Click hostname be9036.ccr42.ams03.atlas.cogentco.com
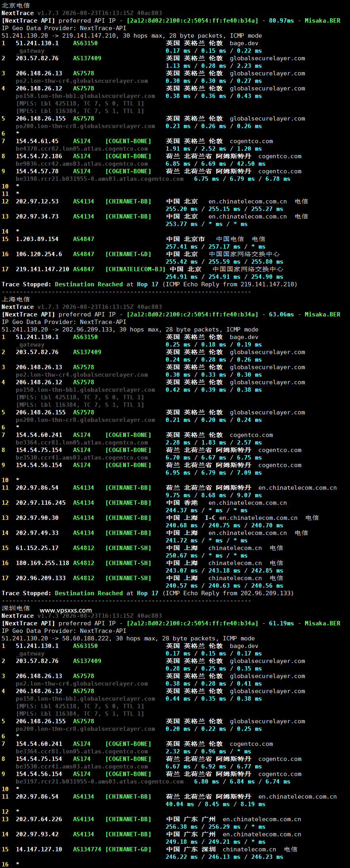Image resolution: width=350 pixels, height=868 pixels. [x=82, y=164]
